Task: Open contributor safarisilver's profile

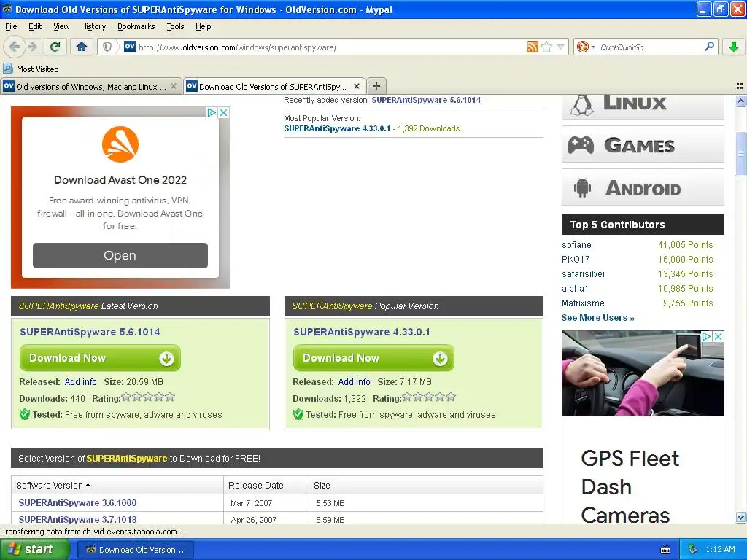Action: click(x=584, y=274)
